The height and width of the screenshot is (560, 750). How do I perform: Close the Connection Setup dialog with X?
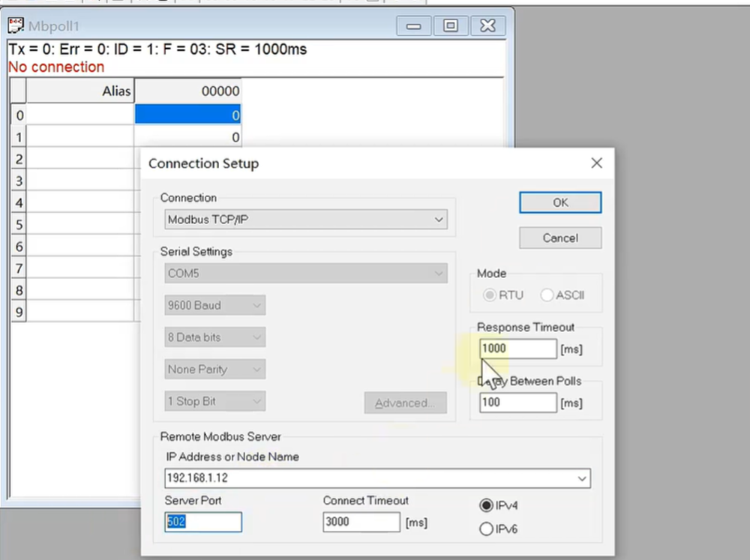click(596, 163)
